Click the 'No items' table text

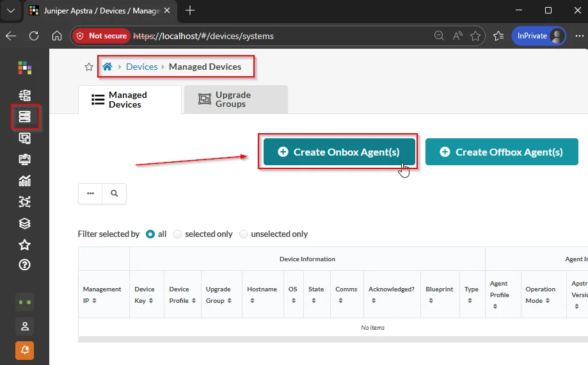(372, 327)
